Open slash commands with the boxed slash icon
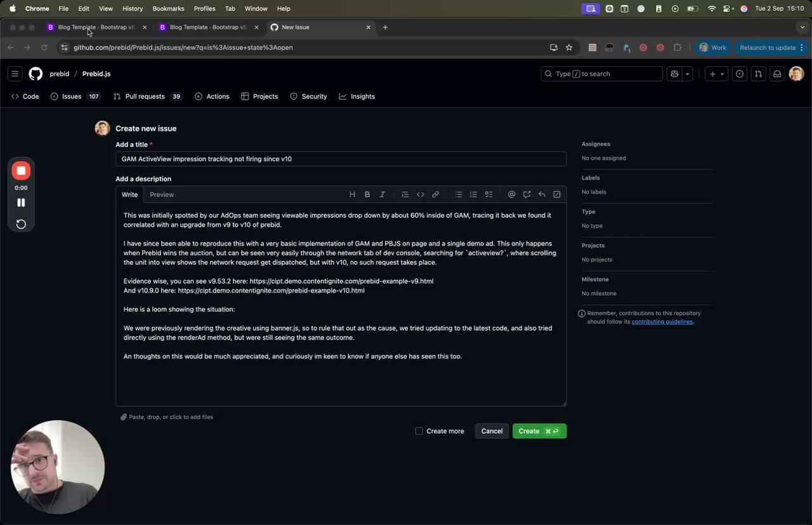The width and height of the screenshot is (812, 525). (557, 194)
